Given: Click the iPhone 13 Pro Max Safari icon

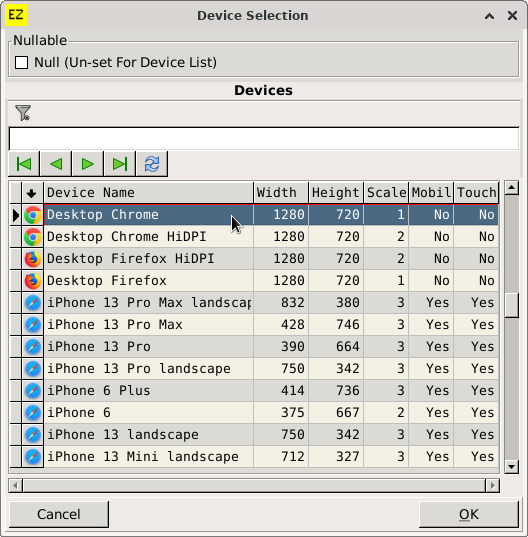Looking at the screenshot, I should (33, 325).
